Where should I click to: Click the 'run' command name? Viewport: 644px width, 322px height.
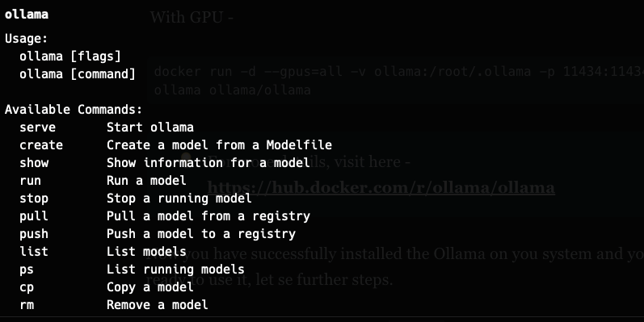click(30, 181)
